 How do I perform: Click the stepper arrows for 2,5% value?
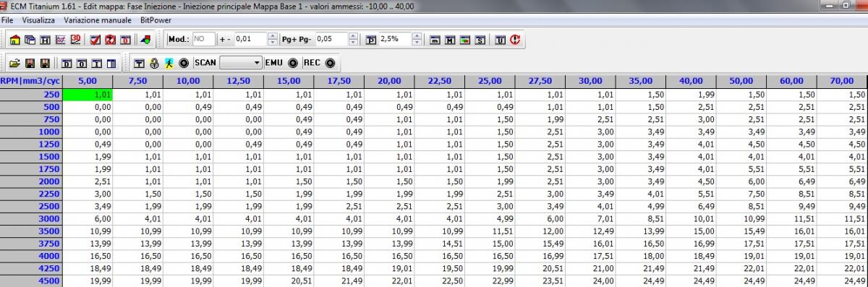point(417,40)
